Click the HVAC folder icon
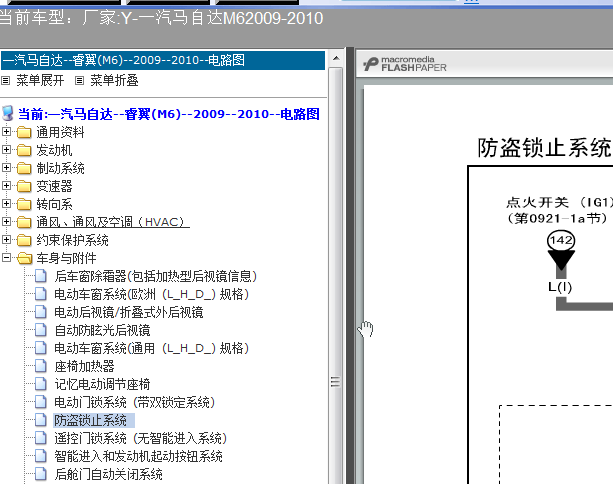 coord(24,222)
